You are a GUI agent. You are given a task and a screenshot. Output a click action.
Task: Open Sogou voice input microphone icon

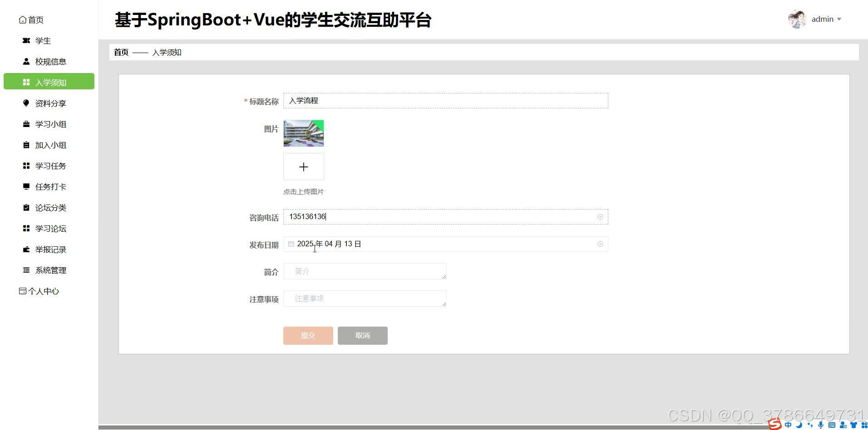pos(821,425)
